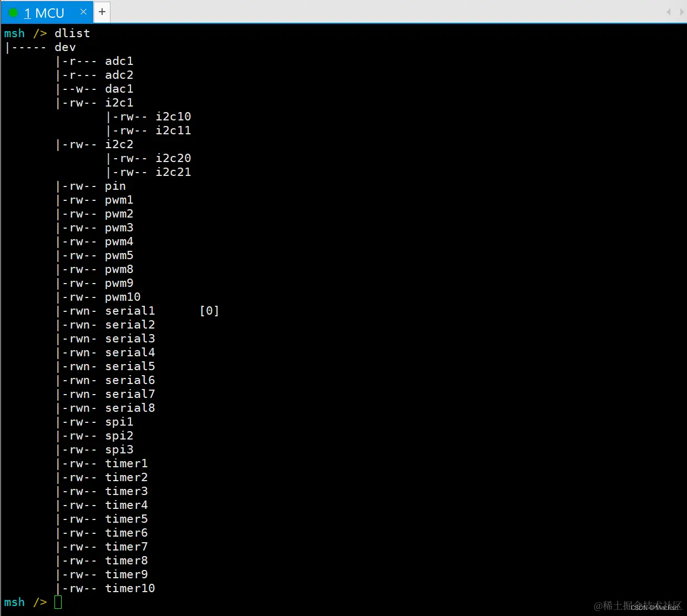The width and height of the screenshot is (687, 616).
Task: Select the i2c10 child entry
Action: coord(173,117)
